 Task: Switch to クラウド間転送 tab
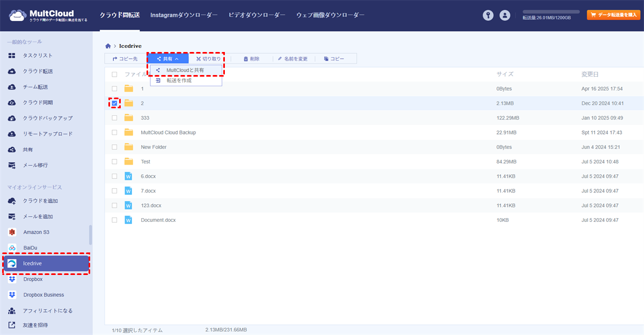point(120,16)
